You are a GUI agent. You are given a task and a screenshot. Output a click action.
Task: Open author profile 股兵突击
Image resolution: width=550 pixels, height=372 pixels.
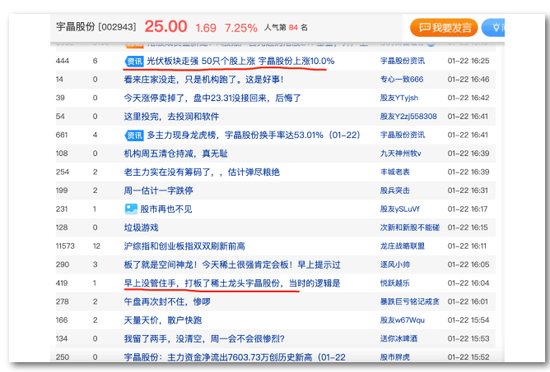coord(395,191)
